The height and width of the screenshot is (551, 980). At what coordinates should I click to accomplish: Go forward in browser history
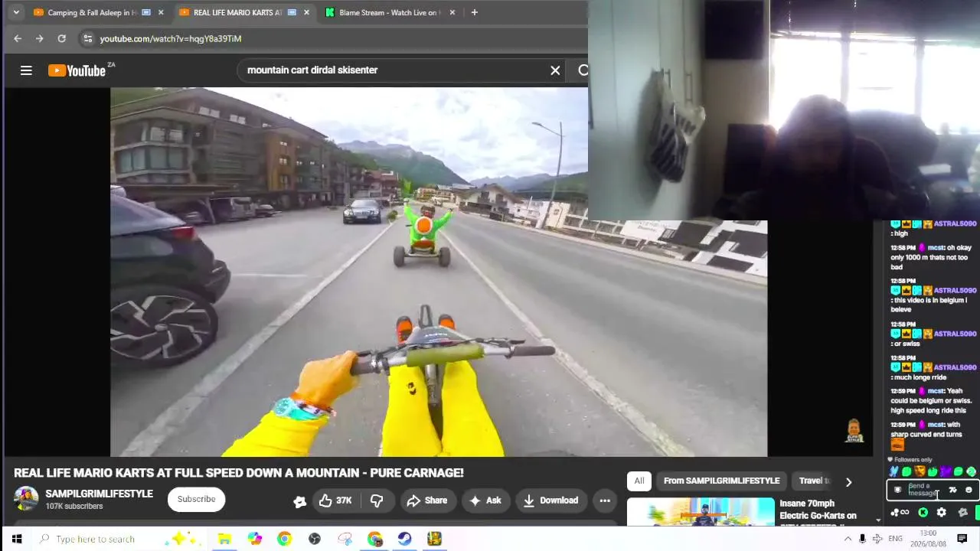tap(40, 38)
